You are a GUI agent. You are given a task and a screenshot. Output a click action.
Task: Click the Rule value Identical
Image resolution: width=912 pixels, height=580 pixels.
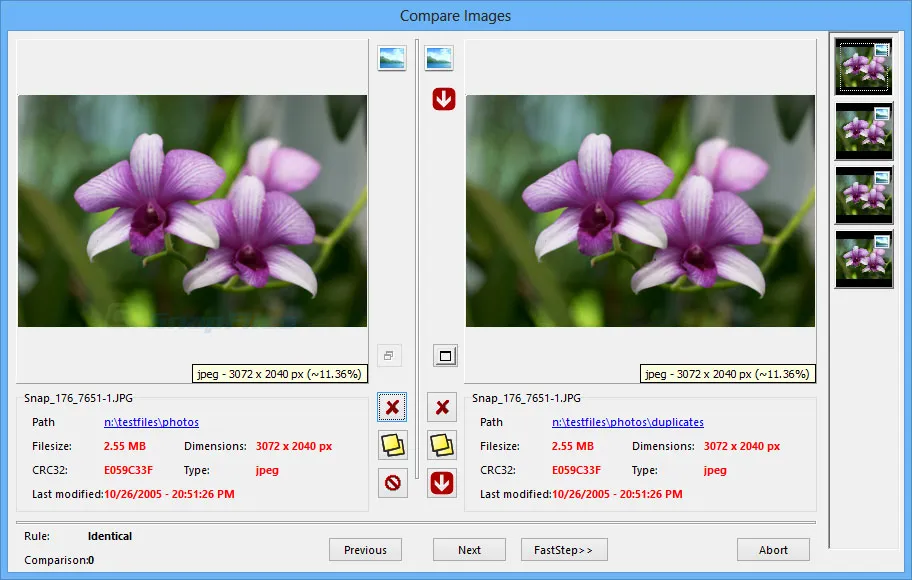tap(110, 536)
